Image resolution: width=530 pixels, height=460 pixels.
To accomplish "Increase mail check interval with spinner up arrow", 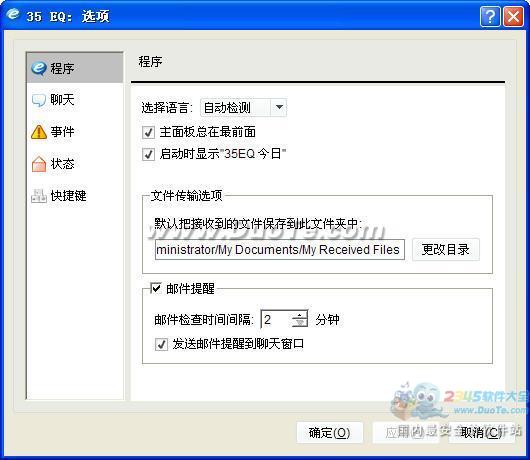I will [x=299, y=315].
